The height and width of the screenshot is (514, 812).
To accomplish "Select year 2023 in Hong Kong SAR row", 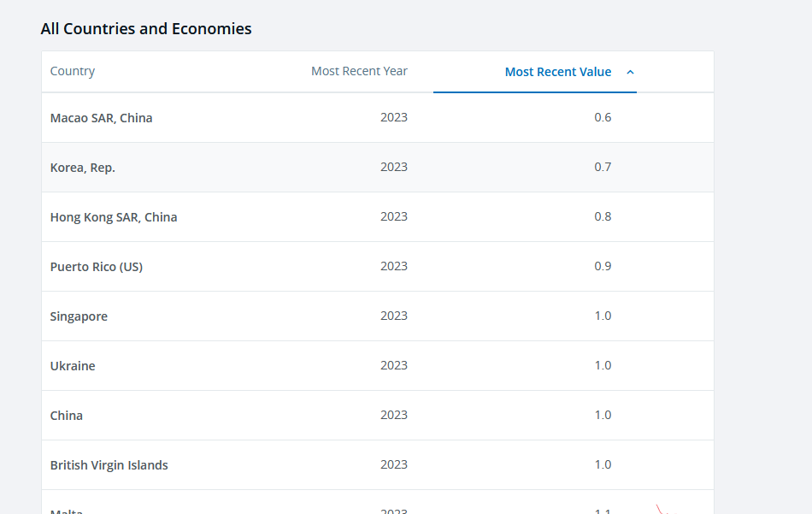I will [x=394, y=216].
